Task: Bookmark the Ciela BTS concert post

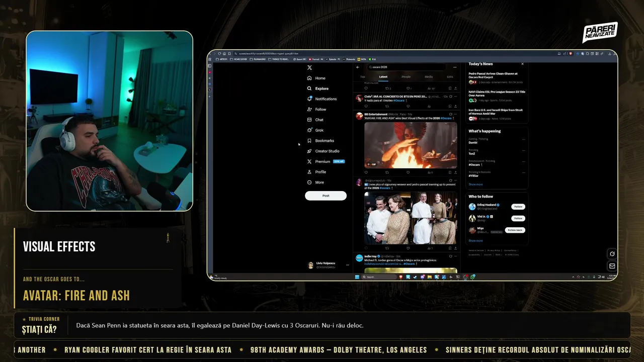Action: point(450,106)
